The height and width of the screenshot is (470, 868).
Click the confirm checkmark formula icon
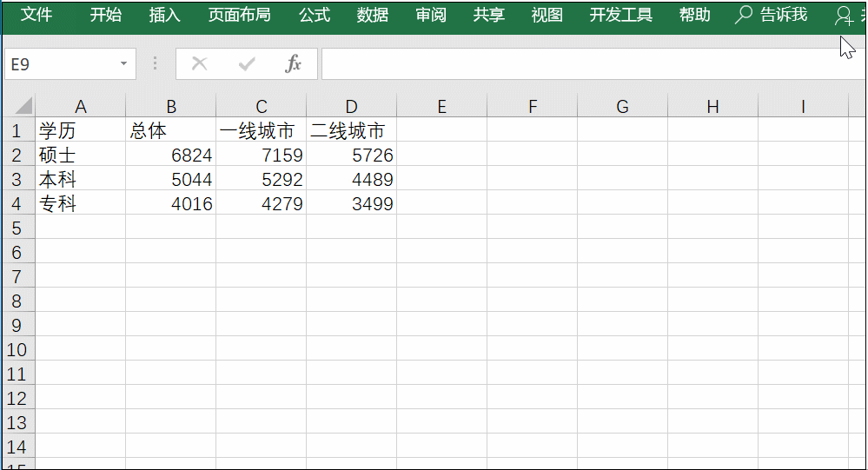pos(247,63)
